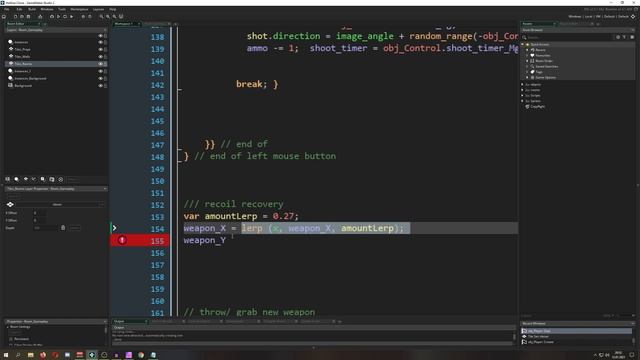
Task: Select the Instances_Background layer
Action: 56,78
